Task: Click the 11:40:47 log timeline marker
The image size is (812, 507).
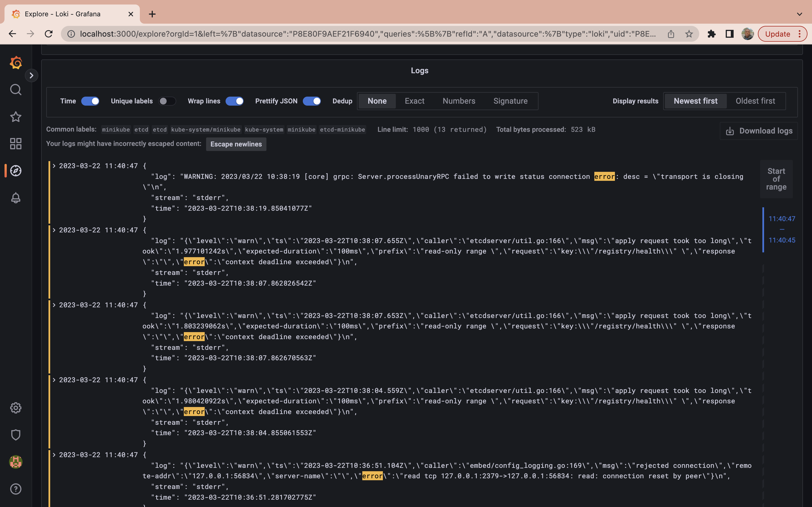Action: click(x=782, y=219)
